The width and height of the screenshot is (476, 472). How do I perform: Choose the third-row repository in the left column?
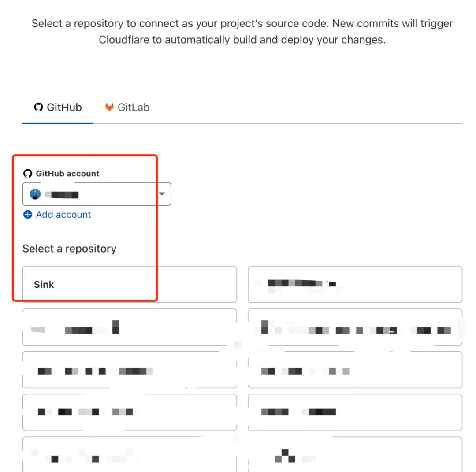point(130,370)
